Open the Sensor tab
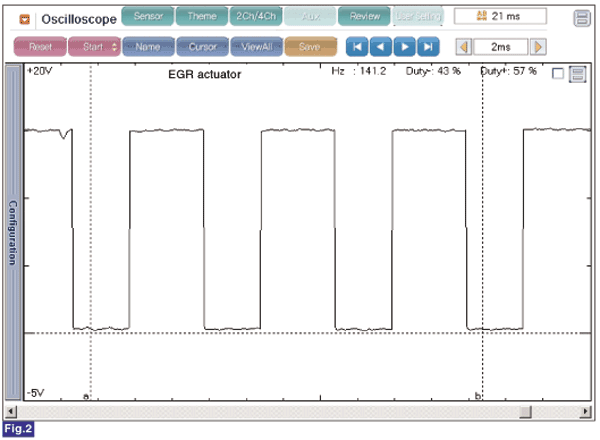The width and height of the screenshot is (600, 440). point(148,16)
